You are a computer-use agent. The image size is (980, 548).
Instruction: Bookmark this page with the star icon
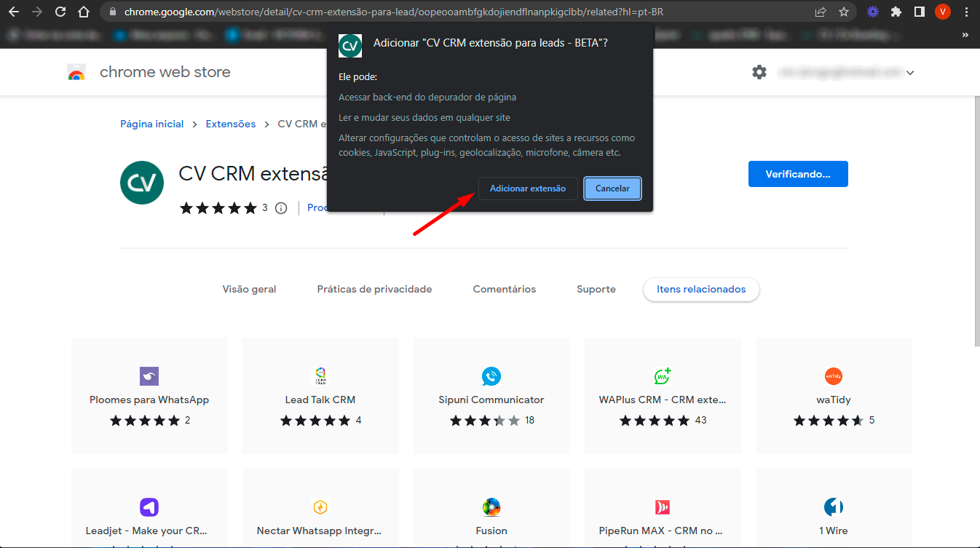[x=844, y=12]
